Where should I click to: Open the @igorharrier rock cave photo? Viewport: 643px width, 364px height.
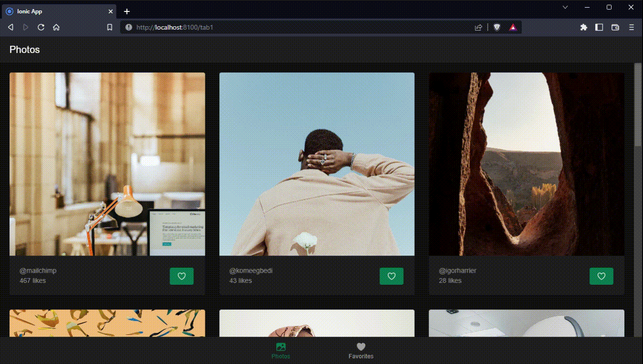coord(526,164)
